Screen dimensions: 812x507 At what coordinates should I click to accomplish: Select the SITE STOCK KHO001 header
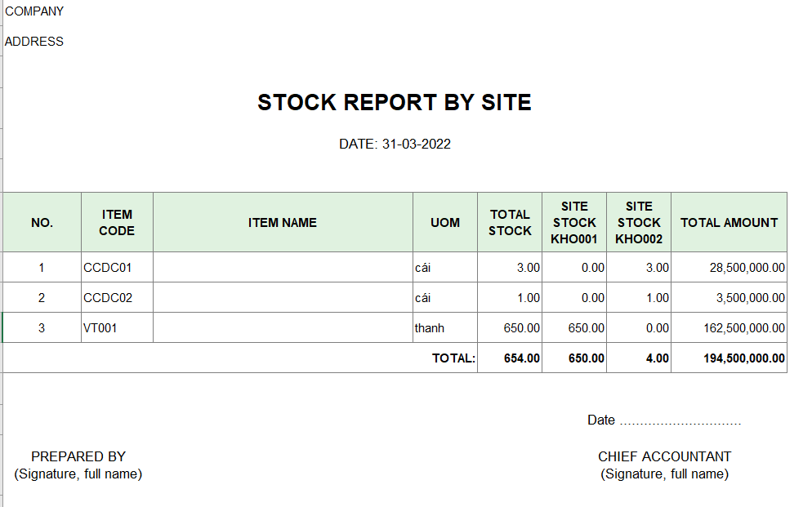(574, 222)
